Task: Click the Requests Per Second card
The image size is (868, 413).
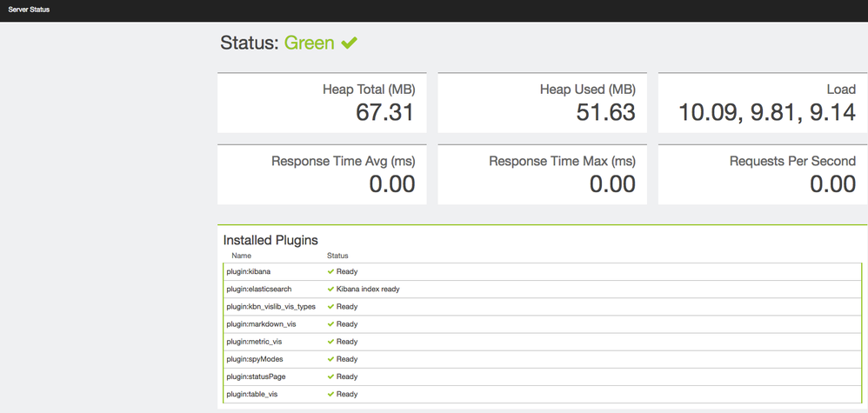Action: click(x=762, y=174)
